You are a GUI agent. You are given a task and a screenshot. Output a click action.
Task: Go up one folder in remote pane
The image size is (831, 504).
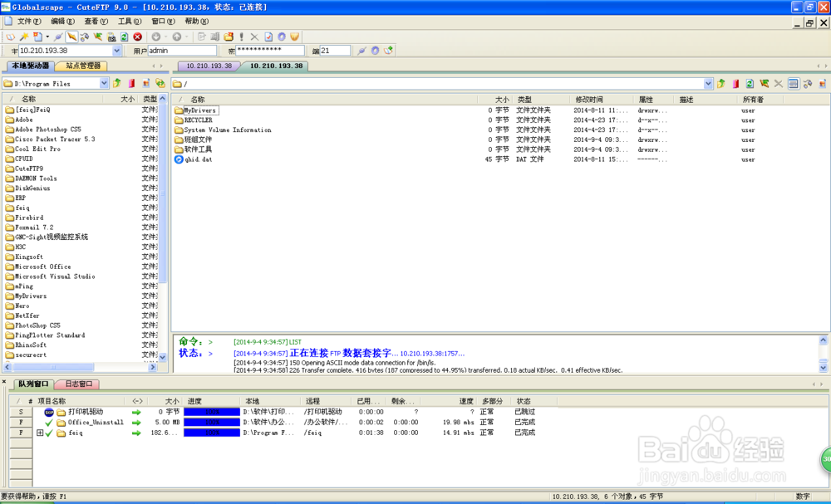[x=720, y=84]
